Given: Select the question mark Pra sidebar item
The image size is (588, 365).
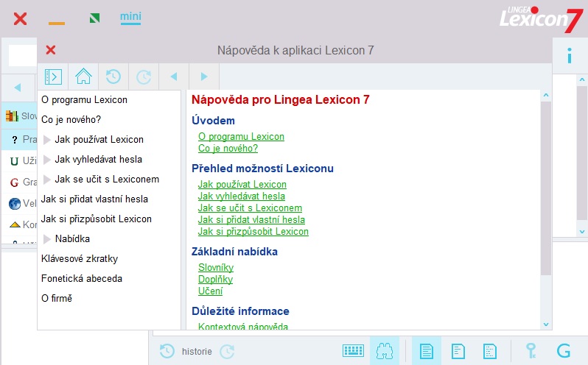Looking at the screenshot, I should 15,140.
